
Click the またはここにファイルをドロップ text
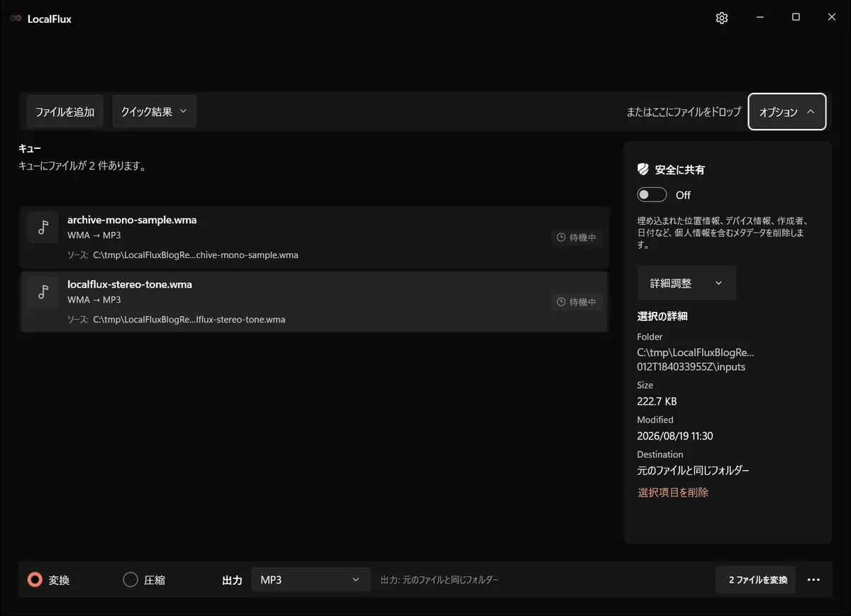pyautogui.click(x=684, y=112)
